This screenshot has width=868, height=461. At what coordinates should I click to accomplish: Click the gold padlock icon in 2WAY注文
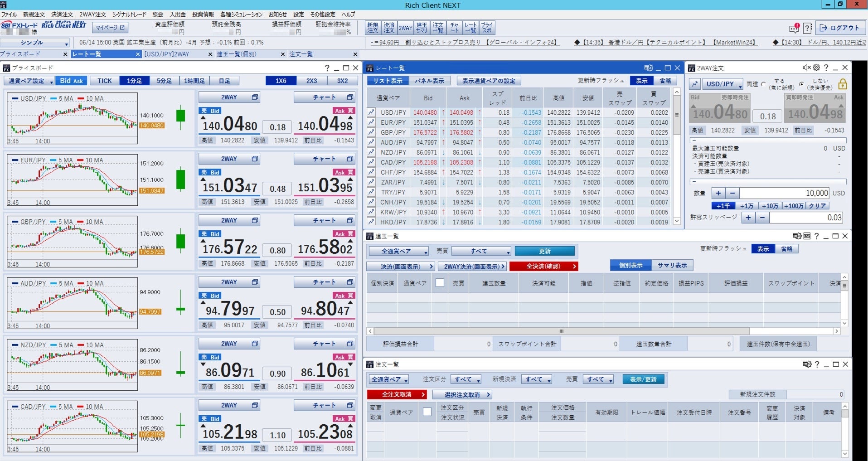pyautogui.click(x=843, y=84)
